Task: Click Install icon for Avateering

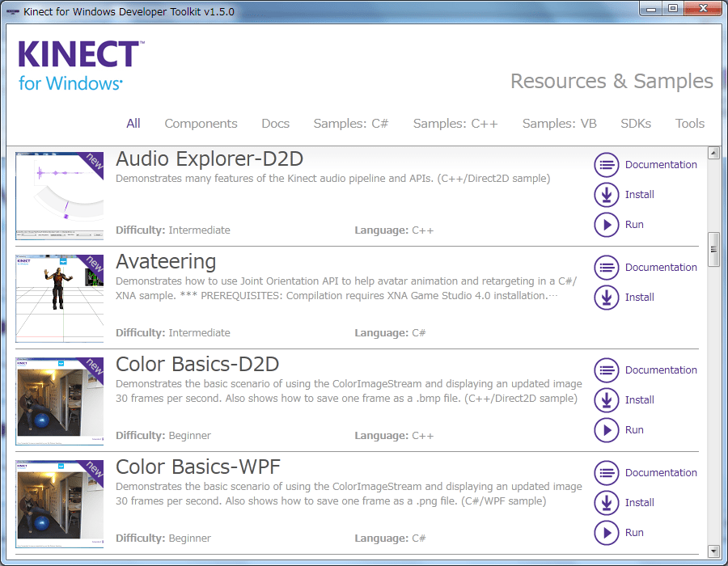Action: 607,298
